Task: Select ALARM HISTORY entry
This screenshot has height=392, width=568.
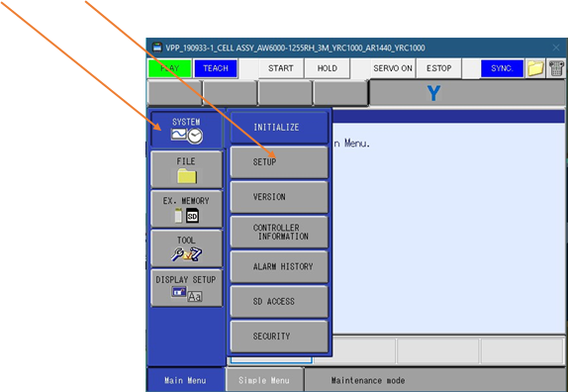Action: click(x=279, y=266)
